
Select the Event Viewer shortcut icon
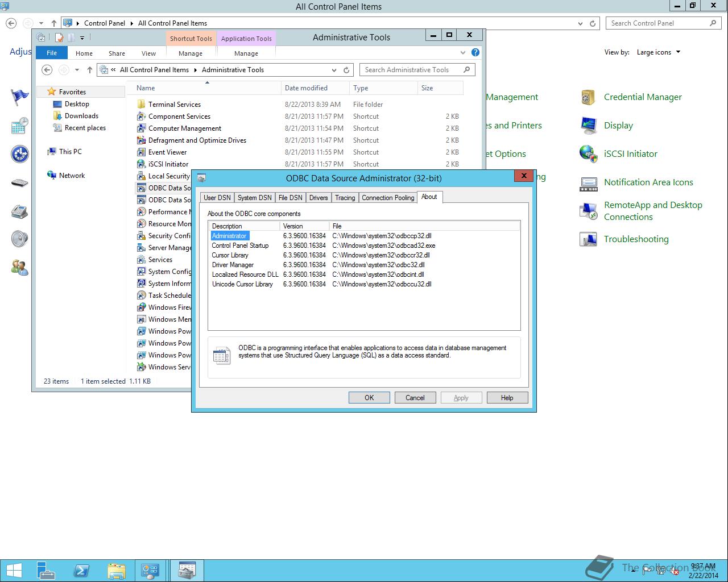[x=142, y=152]
